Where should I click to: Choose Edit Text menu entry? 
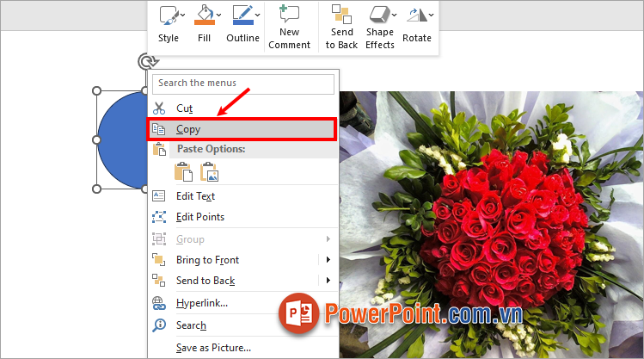243,196
